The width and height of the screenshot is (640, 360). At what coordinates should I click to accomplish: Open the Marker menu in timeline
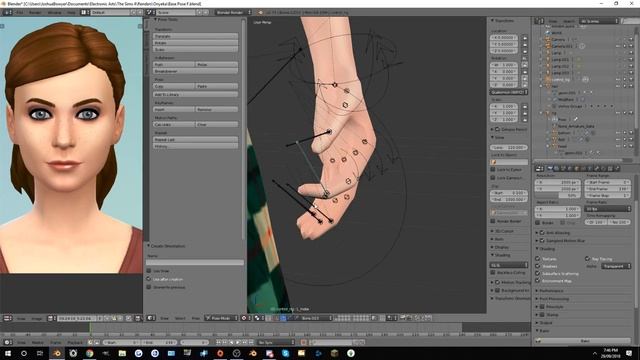point(38,342)
